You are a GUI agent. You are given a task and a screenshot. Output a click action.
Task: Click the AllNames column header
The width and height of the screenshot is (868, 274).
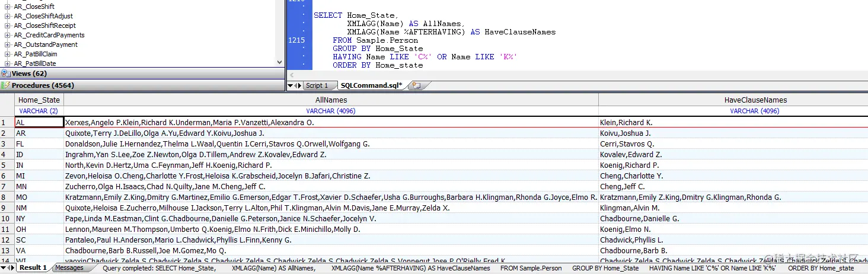331,100
